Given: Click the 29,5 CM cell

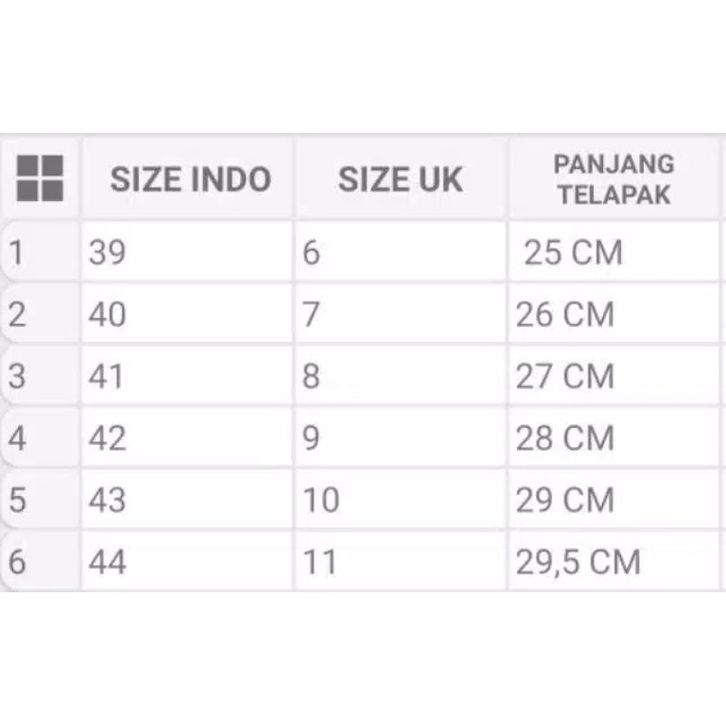Looking at the screenshot, I should click(614, 562).
